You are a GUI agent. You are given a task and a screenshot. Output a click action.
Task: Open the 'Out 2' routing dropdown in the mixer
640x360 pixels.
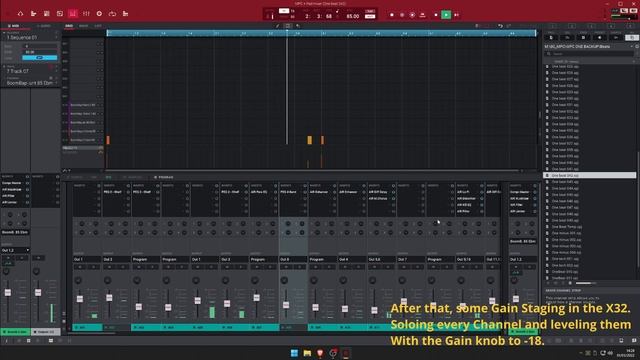click(116, 259)
